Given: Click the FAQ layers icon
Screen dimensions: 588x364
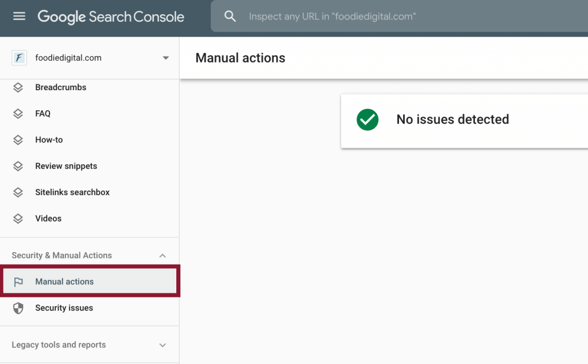Looking at the screenshot, I should pyautogui.click(x=18, y=114).
